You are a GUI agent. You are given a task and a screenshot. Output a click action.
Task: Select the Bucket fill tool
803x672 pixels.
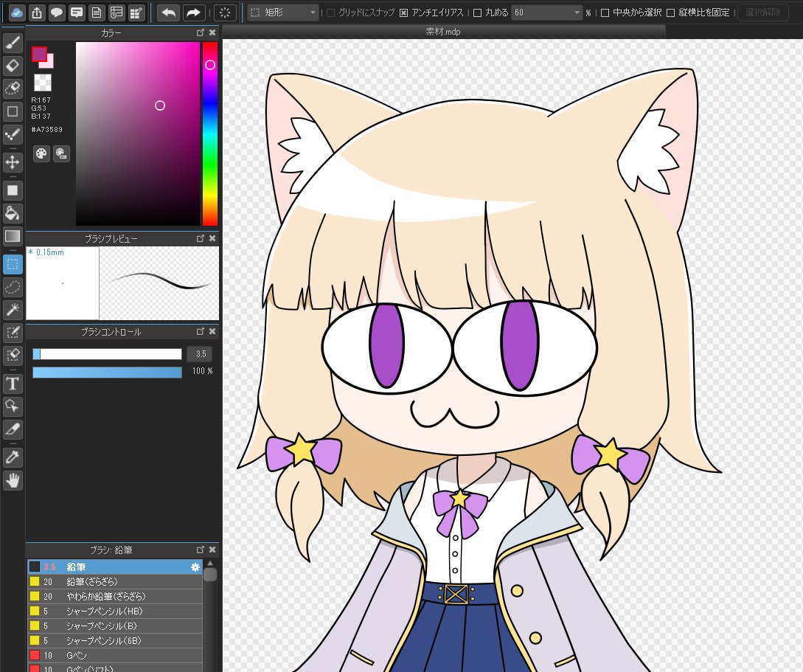(x=13, y=213)
